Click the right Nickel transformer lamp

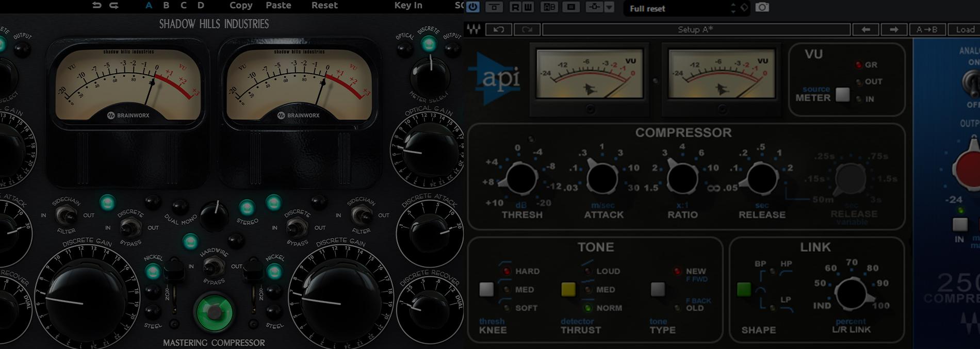point(274,271)
